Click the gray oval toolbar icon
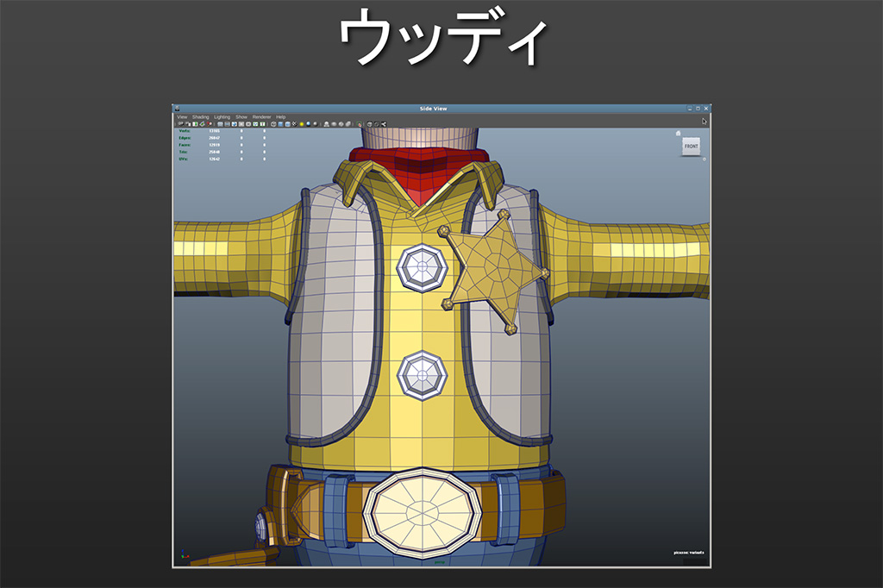Screen dimensions: 883x588 [x=334, y=124]
